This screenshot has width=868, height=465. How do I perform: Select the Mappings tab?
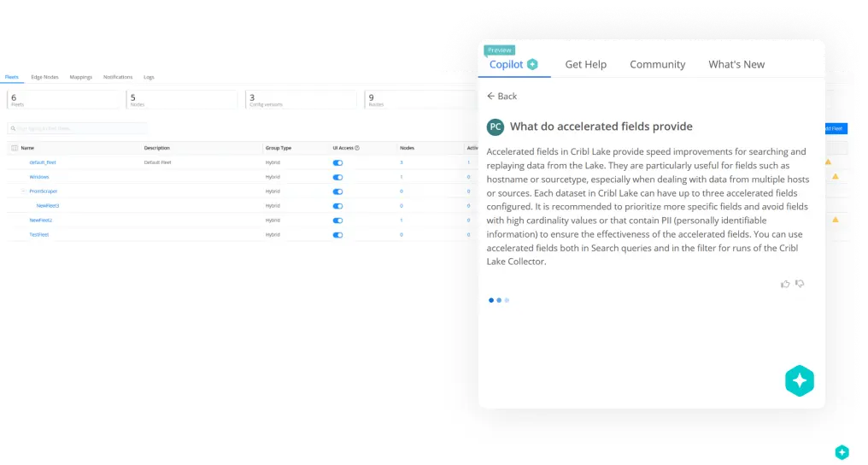[81, 77]
